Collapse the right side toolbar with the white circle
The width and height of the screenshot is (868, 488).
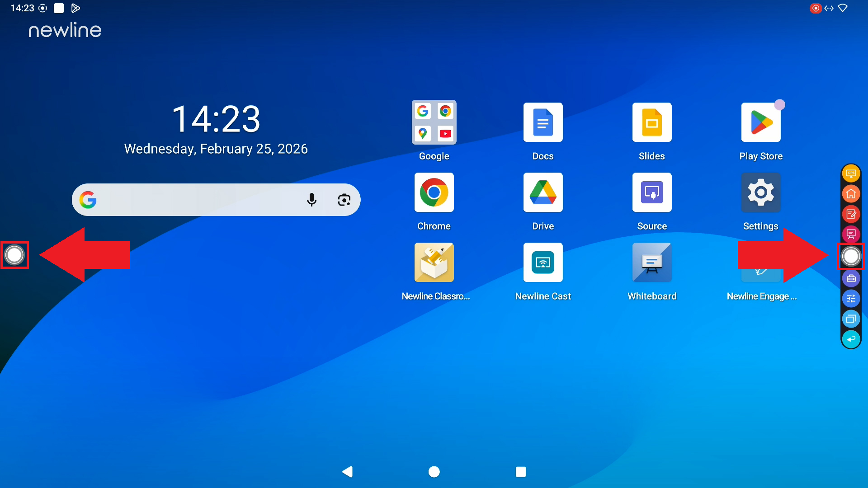851,256
